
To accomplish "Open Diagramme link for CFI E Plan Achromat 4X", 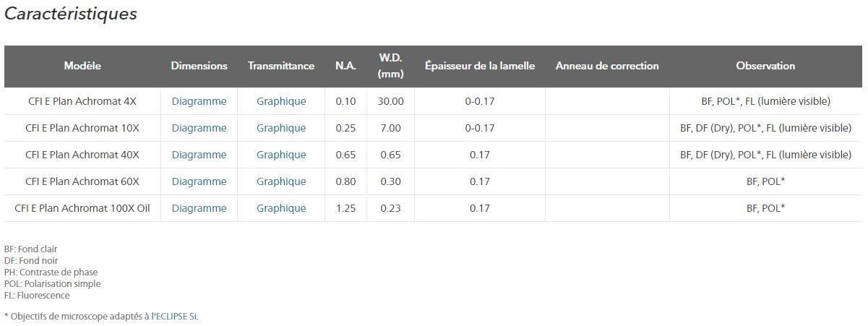I will coord(199,101).
